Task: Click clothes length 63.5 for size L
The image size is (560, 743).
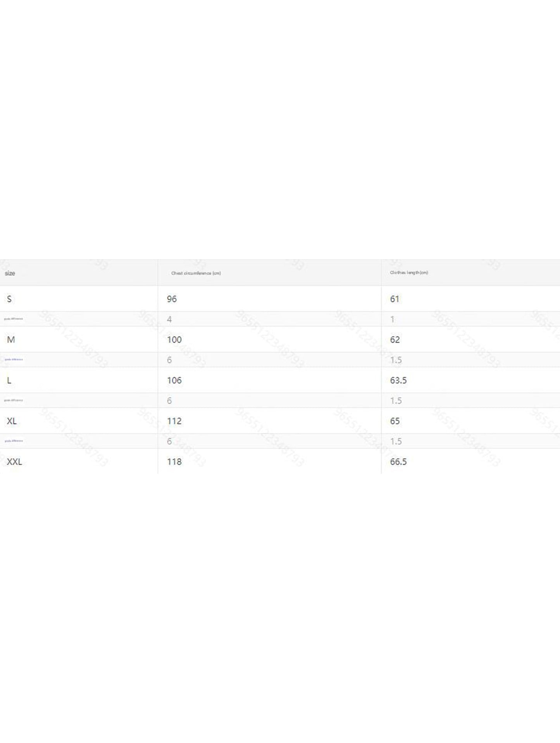Action: pyautogui.click(x=398, y=380)
